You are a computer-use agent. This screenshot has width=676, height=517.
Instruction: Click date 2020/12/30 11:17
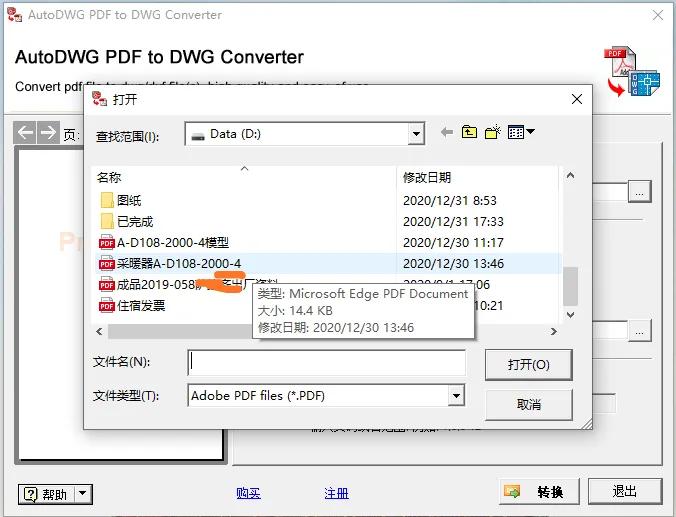click(x=453, y=243)
